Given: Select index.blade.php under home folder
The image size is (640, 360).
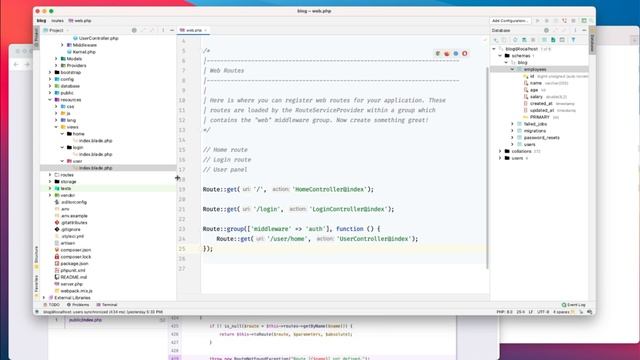Looking at the screenshot, I should pos(96,141).
